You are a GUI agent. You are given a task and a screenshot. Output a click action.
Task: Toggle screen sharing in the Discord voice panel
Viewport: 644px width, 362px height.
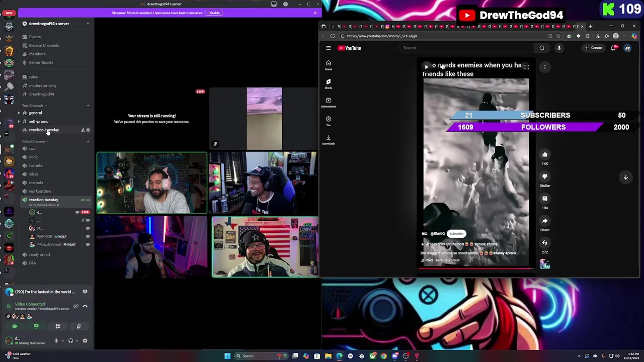(36, 326)
